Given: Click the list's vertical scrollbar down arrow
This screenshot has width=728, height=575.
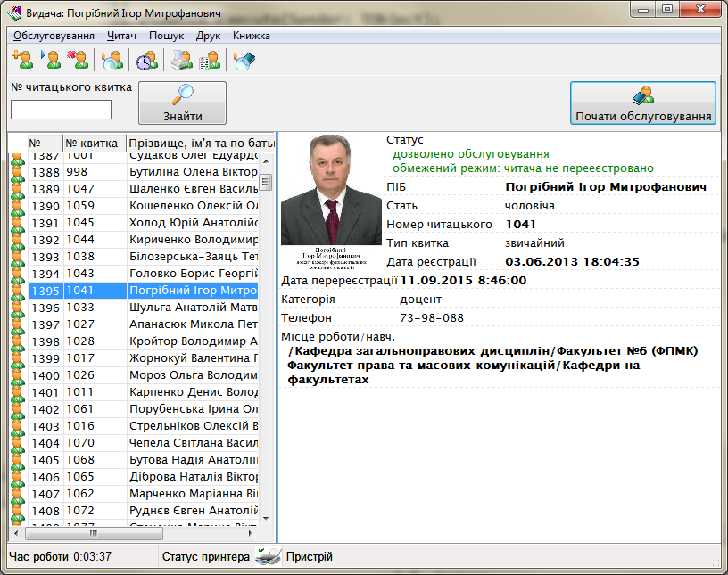Looking at the screenshot, I should point(265,516).
